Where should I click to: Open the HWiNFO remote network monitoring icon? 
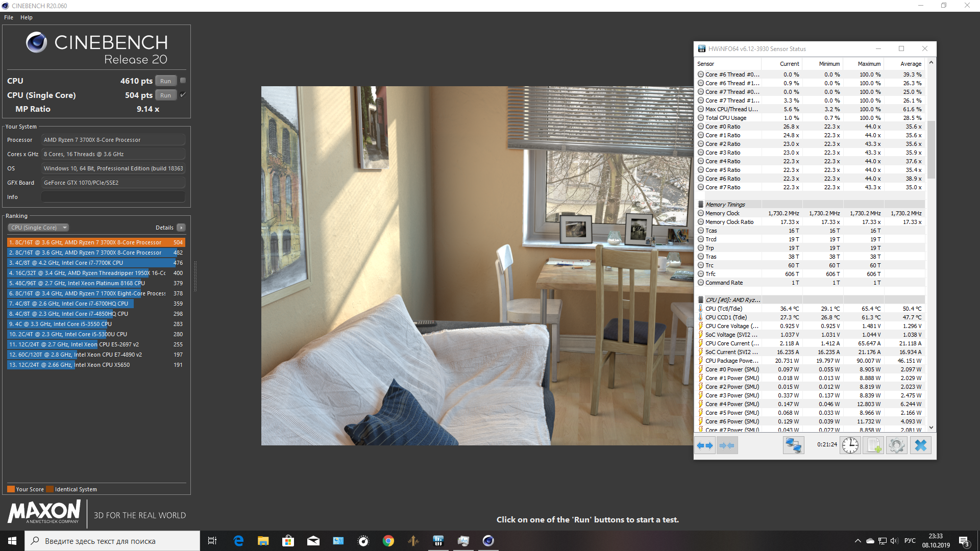tap(793, 445)
